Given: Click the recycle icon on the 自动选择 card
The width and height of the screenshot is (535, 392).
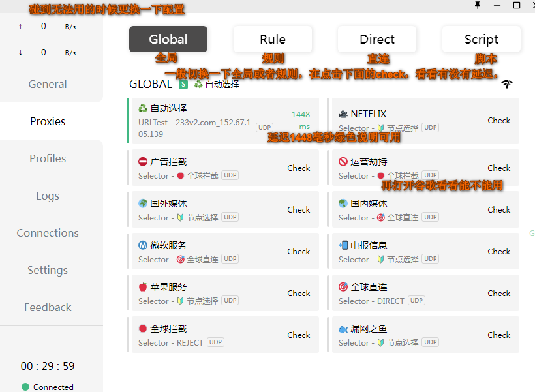Looking at the screenshot, I should coord(143,108).
